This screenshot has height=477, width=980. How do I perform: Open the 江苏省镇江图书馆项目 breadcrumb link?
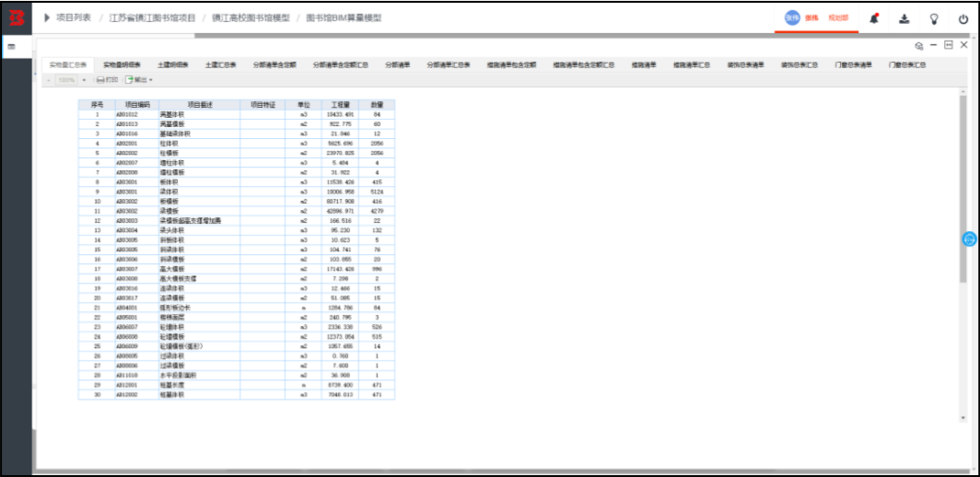tap(152, 18)
